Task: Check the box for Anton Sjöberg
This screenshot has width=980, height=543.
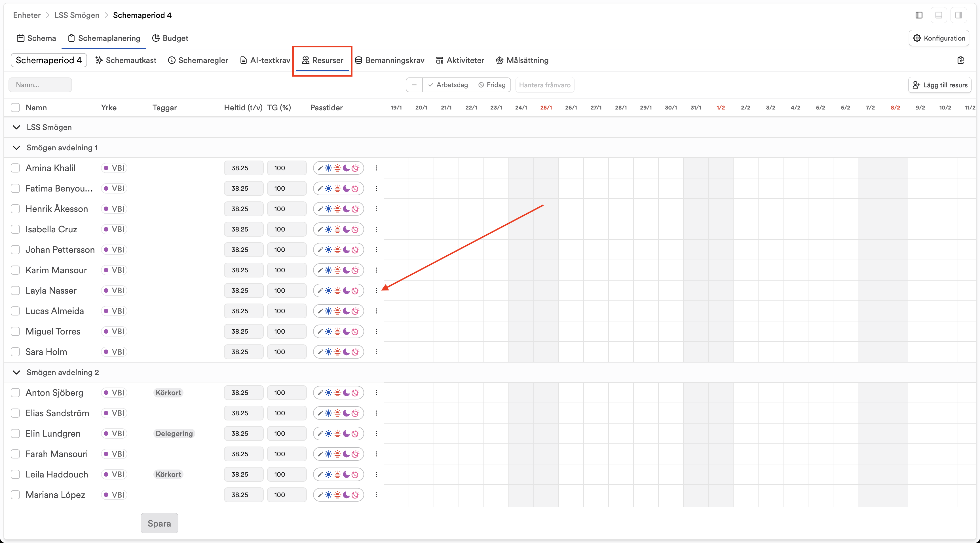Action: click(15, 393)
